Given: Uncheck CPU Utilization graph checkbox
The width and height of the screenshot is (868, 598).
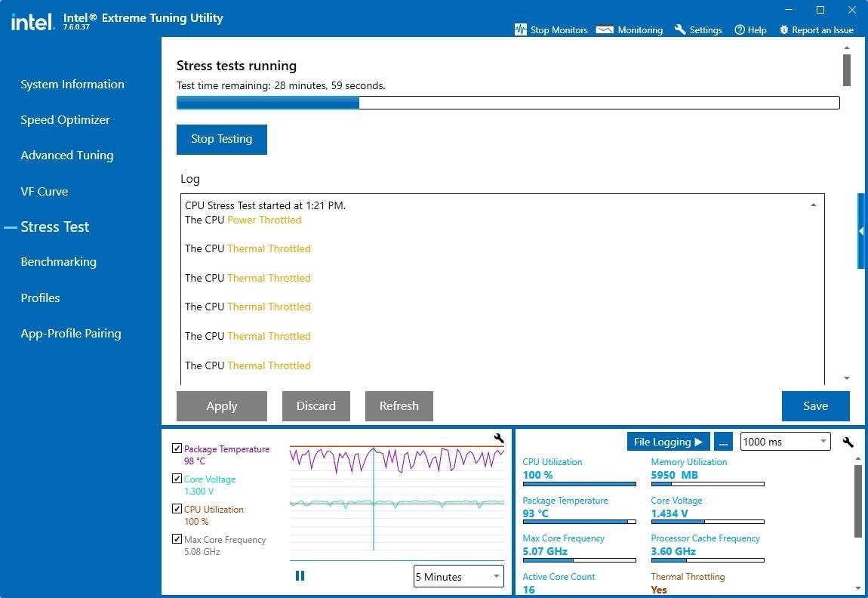Looking at the screenshot, I should 177,508.
